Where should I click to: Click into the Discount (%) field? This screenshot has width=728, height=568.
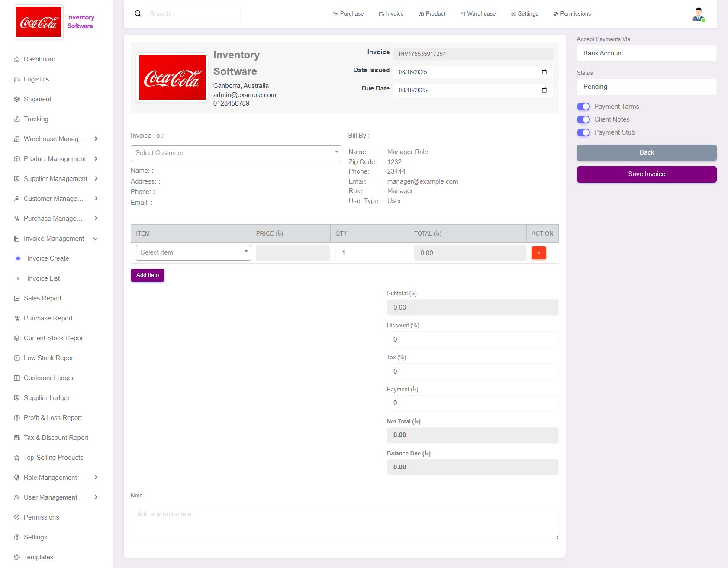[472, 339]
